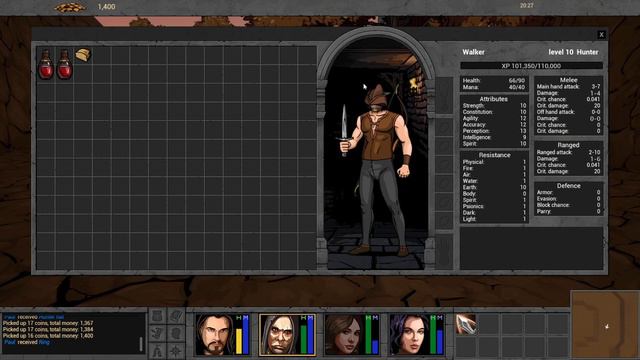Viewport: 640px width, 360px height.
Task: Click the 'Main hand attack' stat
Action: [568, 87]
